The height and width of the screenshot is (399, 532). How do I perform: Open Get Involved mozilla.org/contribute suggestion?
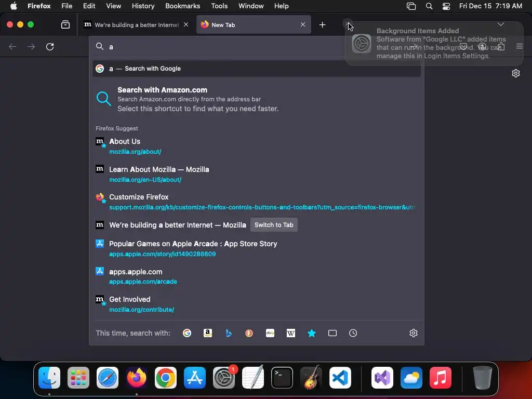257,304
